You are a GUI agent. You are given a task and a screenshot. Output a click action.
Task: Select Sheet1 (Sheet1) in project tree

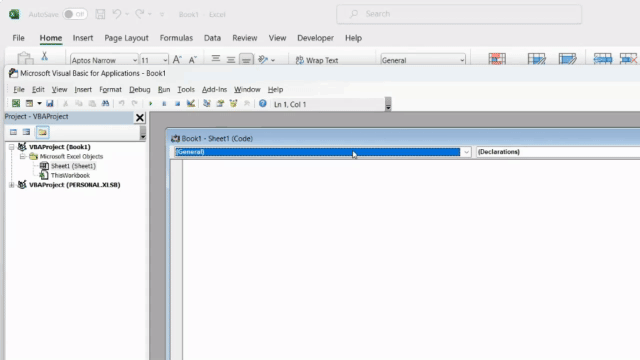[x=73, y=166]
